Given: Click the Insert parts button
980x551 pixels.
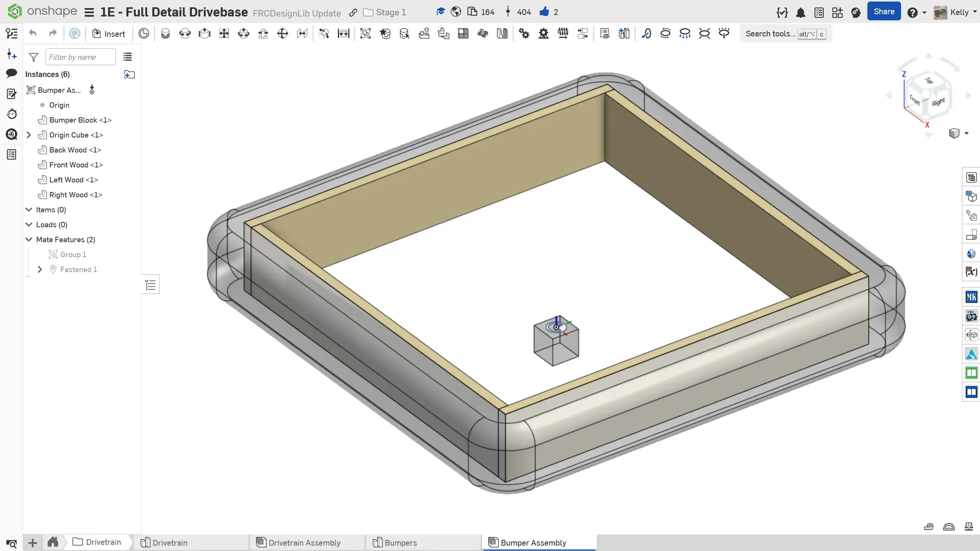Looking at the screenshot, I should 109,34.
